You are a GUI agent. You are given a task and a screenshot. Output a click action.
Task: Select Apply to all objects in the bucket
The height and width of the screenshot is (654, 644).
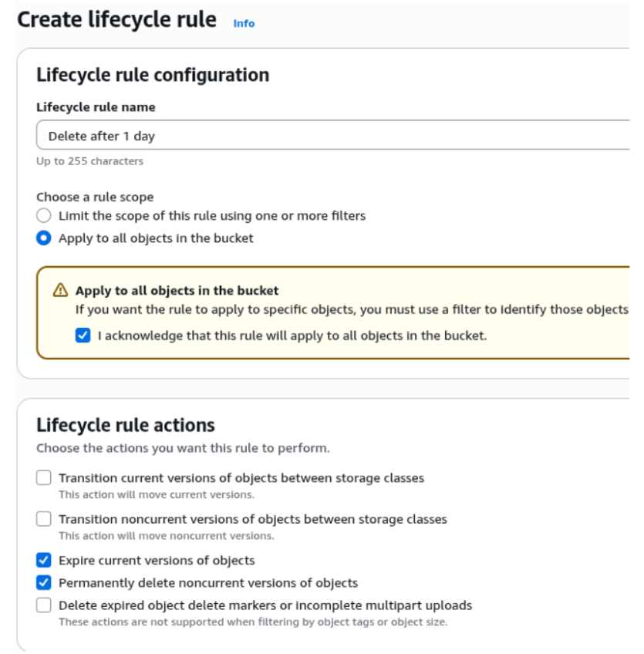pos(43,238)
